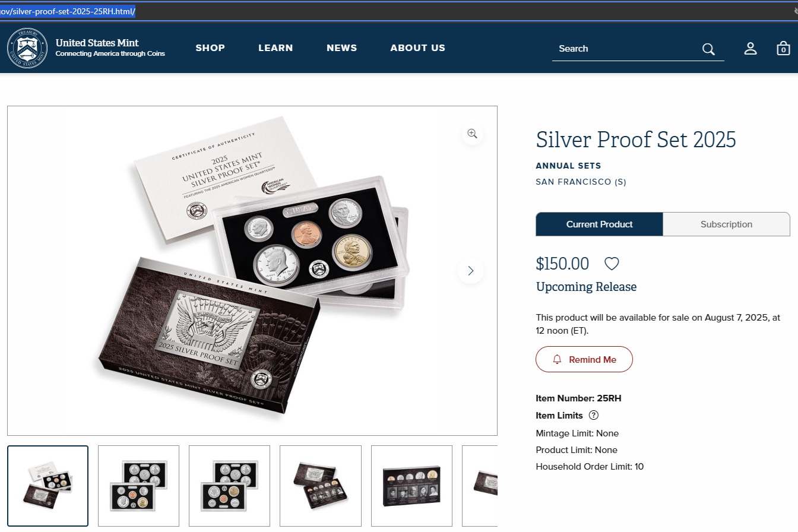Zoom into product image with magnifier icon
Viewport: 798px width, 532px height.
tap(472, 134)
